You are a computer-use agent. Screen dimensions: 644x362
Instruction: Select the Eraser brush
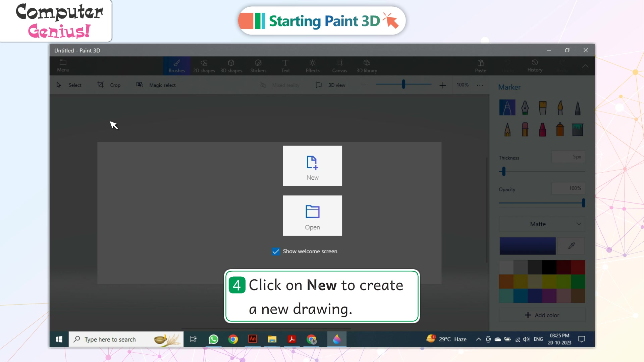pyautogui.click(x=525, y=129)
